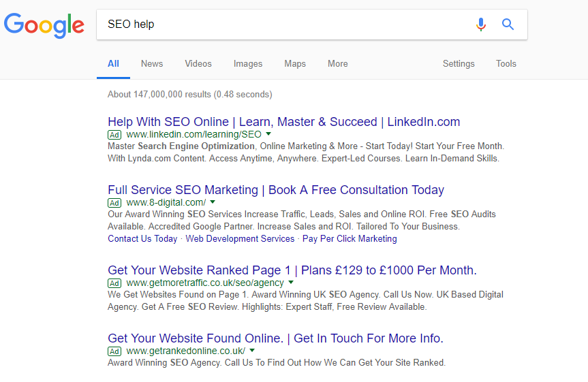
Task: Expand dropdown arrow next to getmoretraffic.co.uk URL
Action: point(291,283)
